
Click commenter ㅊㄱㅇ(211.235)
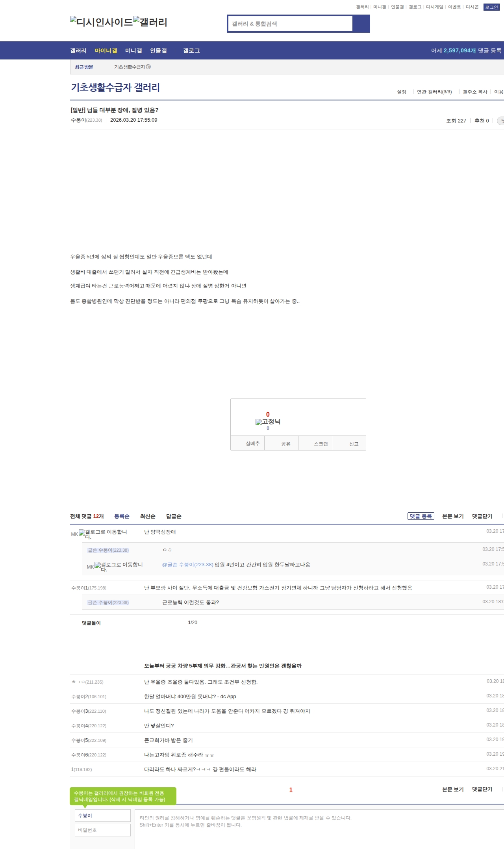tap(87, 682)
